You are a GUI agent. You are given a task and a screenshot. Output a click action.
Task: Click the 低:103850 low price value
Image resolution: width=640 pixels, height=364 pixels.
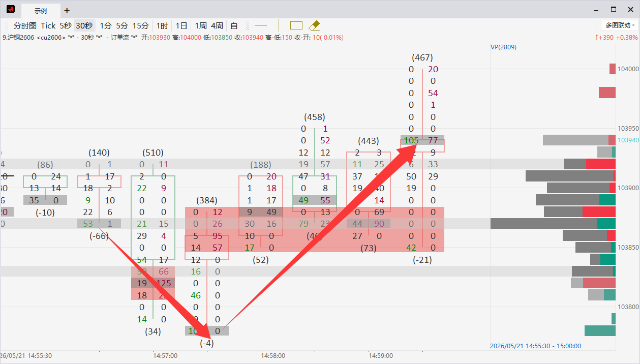click(218, 38)
